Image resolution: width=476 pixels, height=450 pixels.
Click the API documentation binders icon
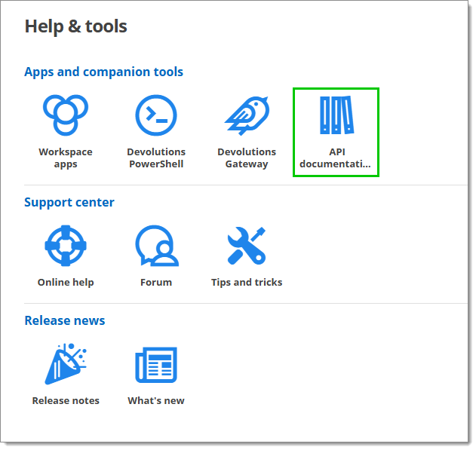coord(336,115)
